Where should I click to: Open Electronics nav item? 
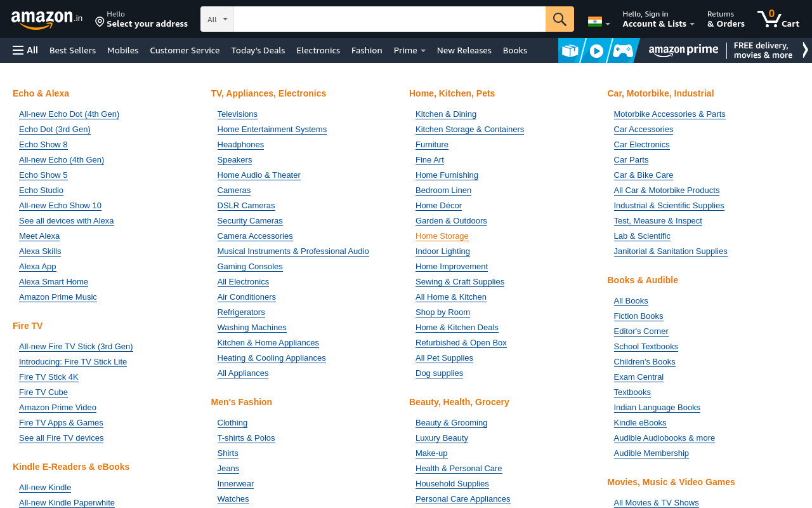pyautogui.click(x=318, y=50)
